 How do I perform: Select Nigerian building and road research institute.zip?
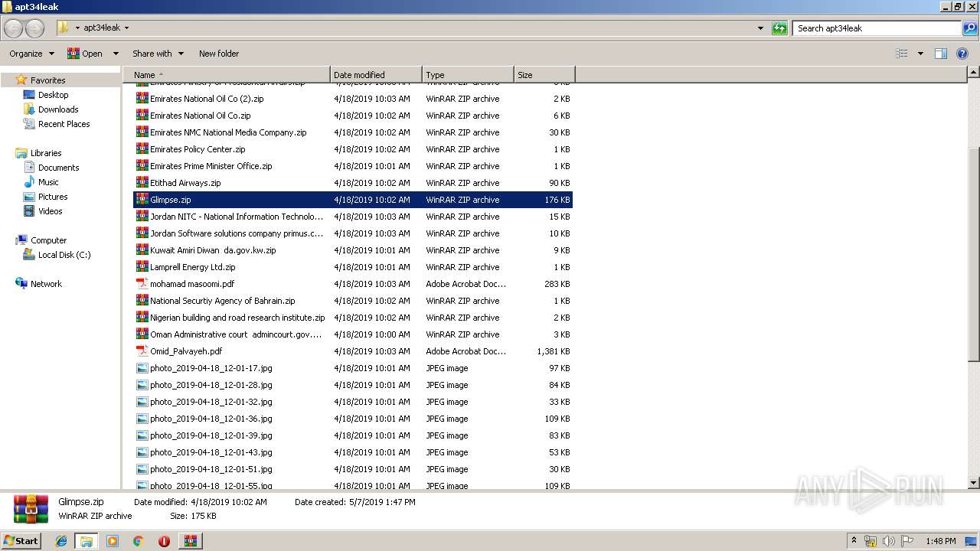[x=237, y=318]
